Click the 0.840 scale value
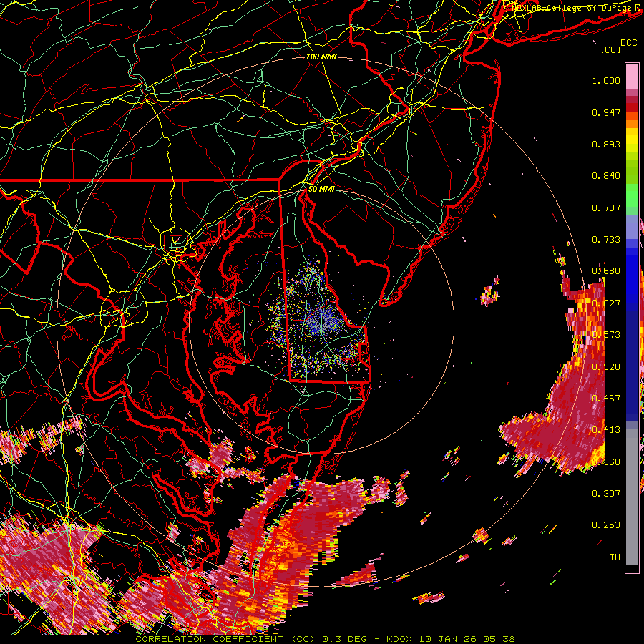The height and width of the screenshot is (644, 644). (x=606, y=176)
